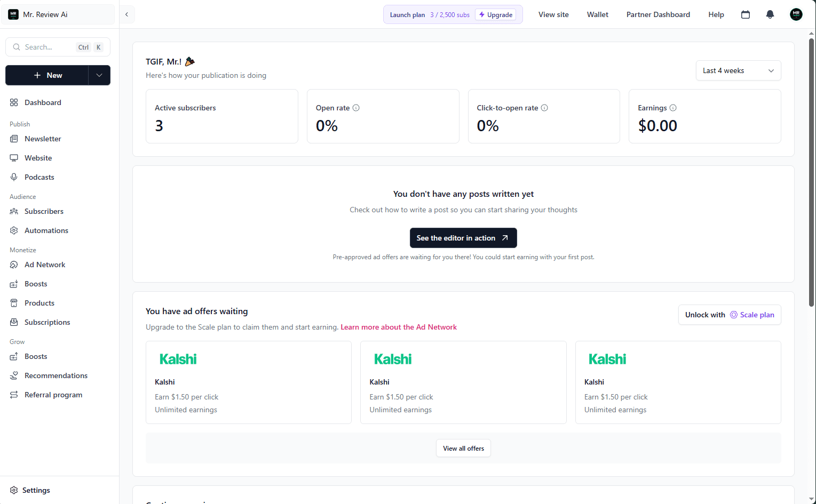Open Help in top navigation
Image resolution: width=816 pixels, height=504 pixels.
click(716, 14)
